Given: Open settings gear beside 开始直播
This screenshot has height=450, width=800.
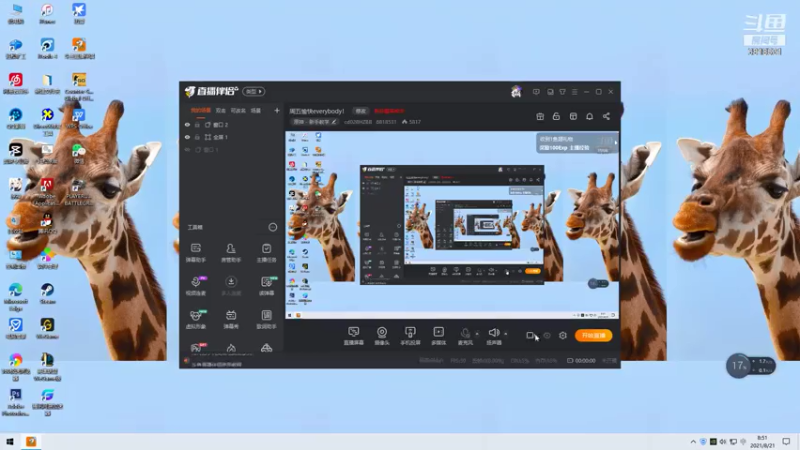Looking at the screenshot, I should [x=563, y=335].
